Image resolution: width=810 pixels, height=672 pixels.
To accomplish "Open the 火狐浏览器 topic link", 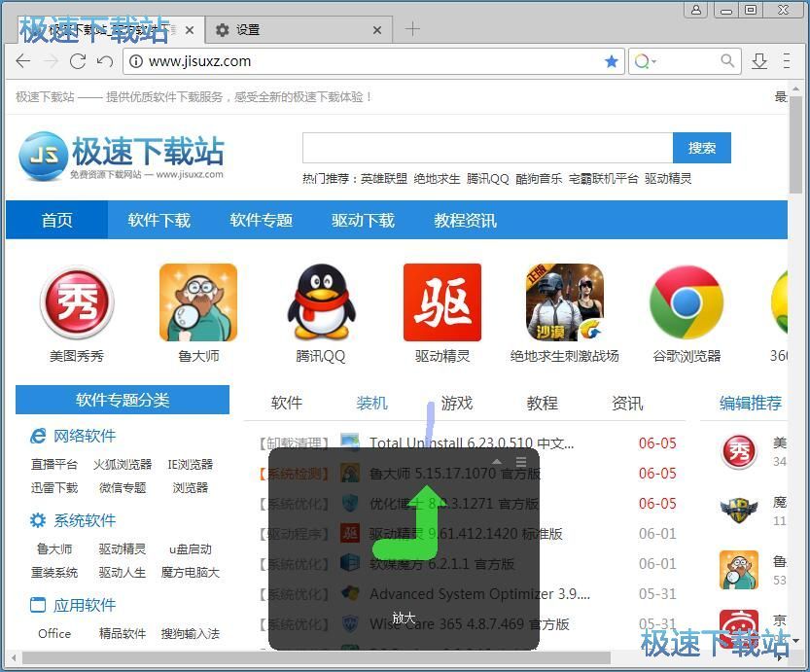I will coord(123,464).
